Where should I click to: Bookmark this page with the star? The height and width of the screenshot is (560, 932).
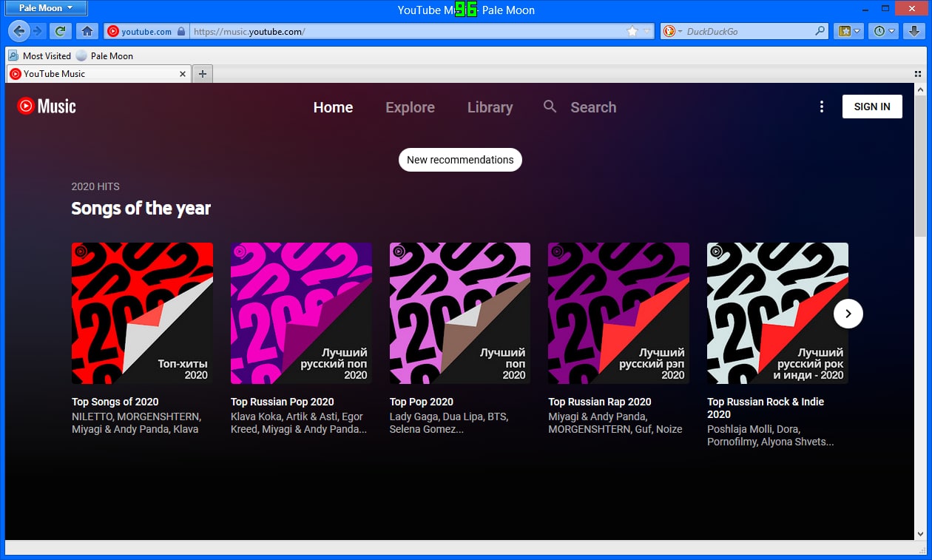click(x=632, y=31)
